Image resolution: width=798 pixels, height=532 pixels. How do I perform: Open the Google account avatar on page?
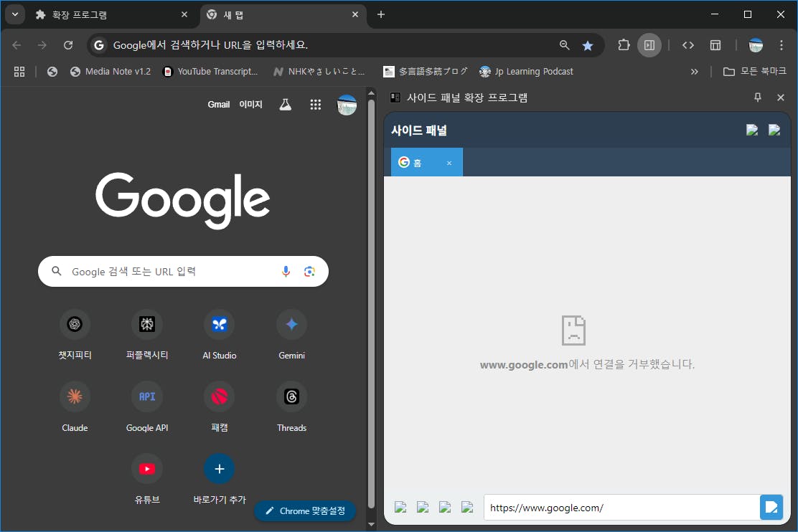click(x=347, y=105)
